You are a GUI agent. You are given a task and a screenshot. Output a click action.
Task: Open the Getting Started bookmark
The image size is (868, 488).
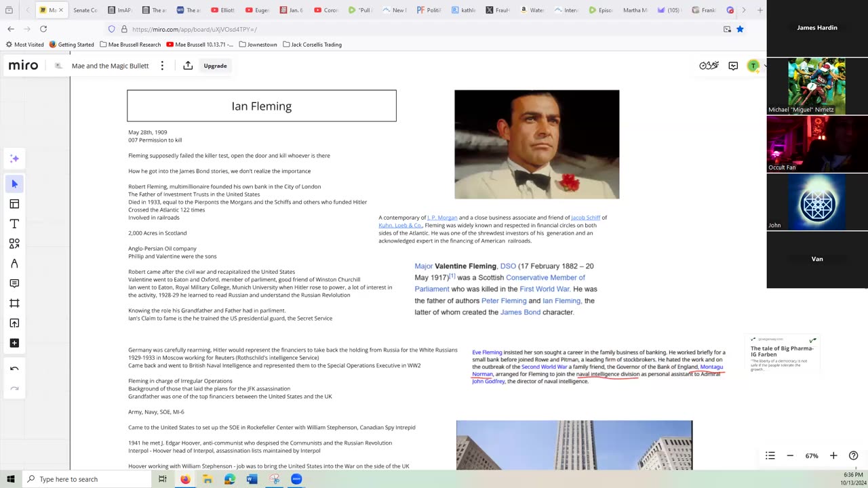click(x=71, y=45)
